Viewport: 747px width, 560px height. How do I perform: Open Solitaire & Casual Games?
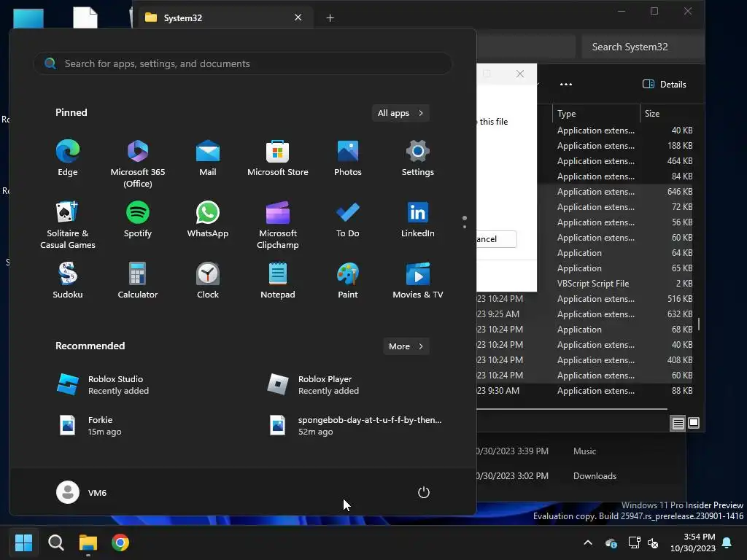(x=68, y=225)
